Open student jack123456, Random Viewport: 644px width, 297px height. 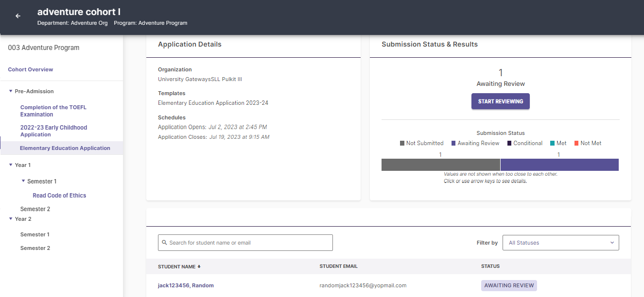186,285
